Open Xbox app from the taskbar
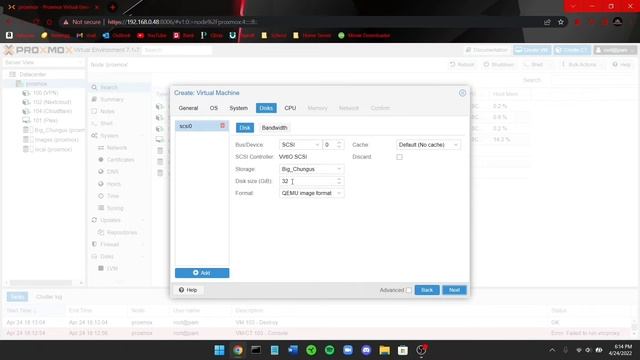640x360 pixels. 311,350
